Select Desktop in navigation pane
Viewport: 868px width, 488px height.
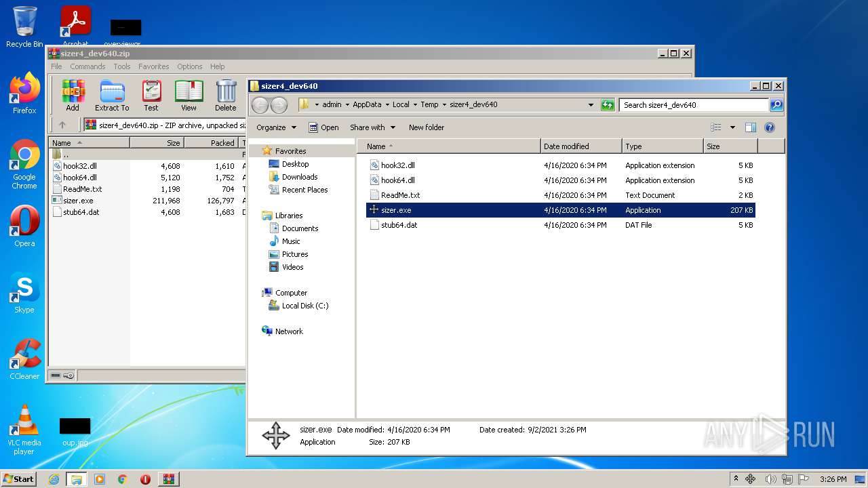(295, 164)
